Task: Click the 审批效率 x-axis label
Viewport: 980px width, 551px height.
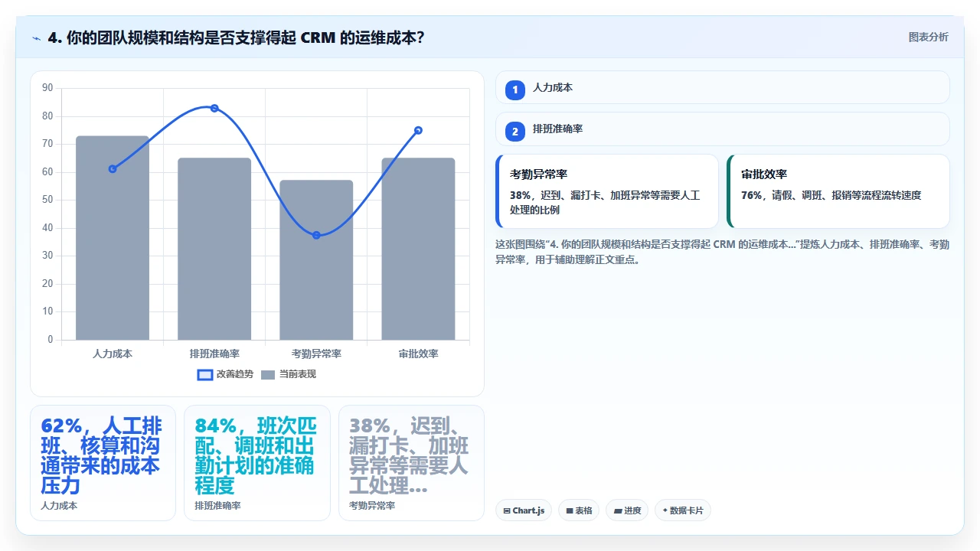Action: pyautogui.click(x=418, y=354)
